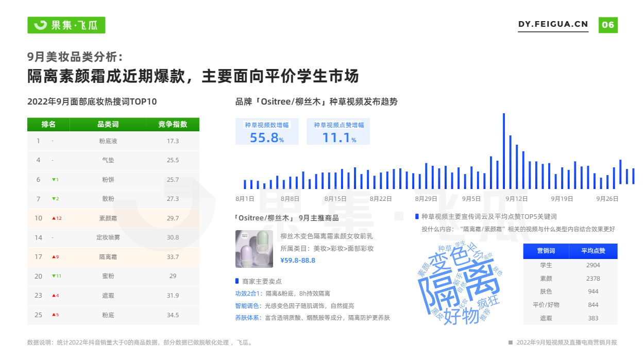The image size is (644, 362).
Task: Click the 9月26日 axis label
Action: (607, 199)
